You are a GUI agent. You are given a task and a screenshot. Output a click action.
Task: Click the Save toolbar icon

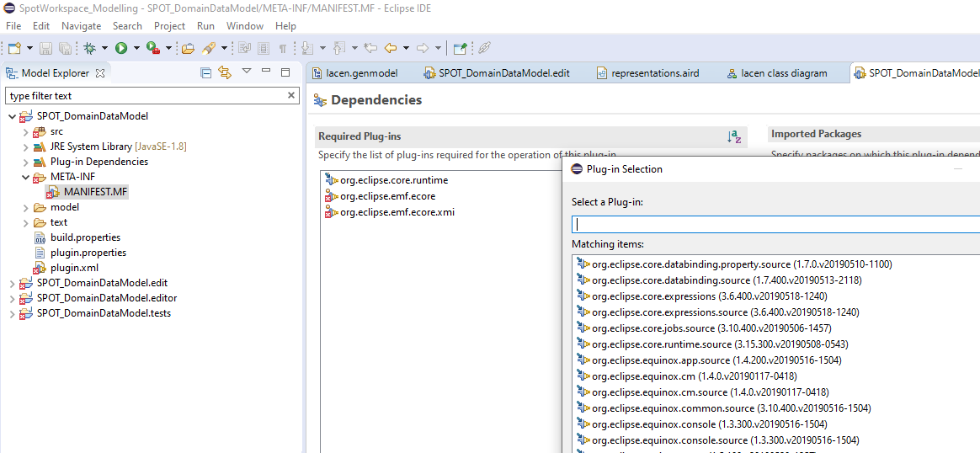[x=45, y=48]
